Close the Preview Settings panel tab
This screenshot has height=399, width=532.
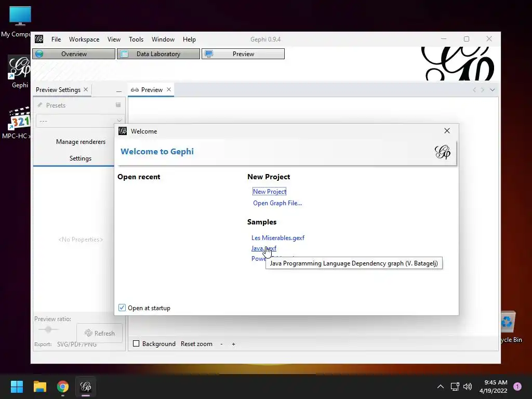coord(86,89)
